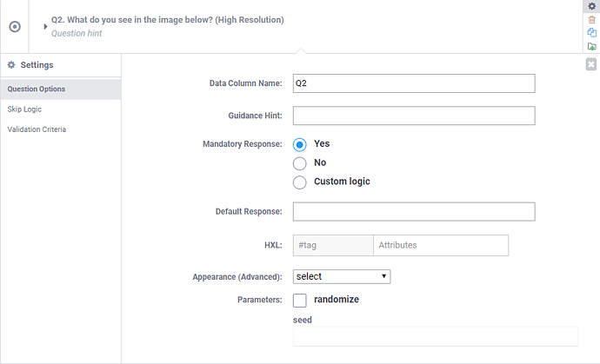The height and width of the screenshot is (364, 600).
Task: Click the Data Column Name field
Action: click(413, 83)
